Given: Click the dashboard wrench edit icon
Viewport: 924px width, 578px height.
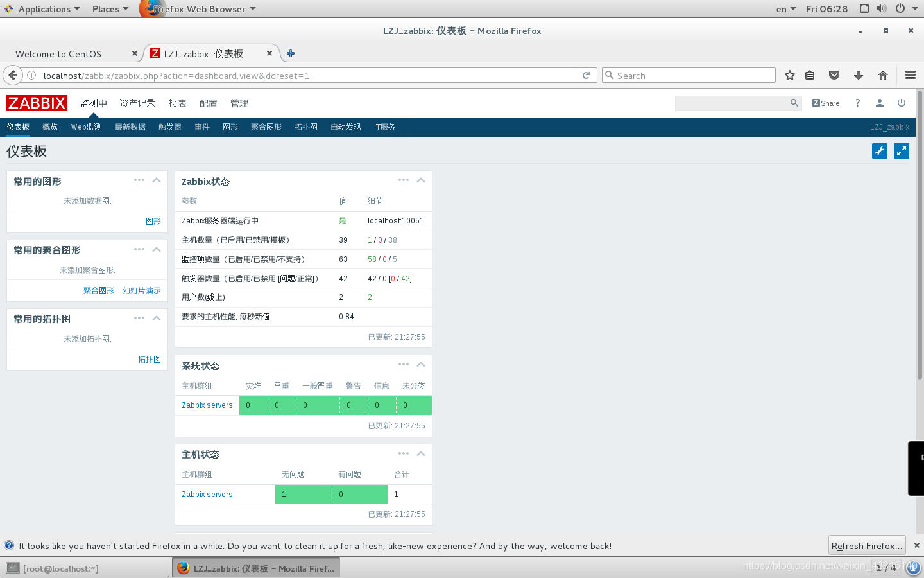Looking at the screenshot, I should tap(880, 151).
